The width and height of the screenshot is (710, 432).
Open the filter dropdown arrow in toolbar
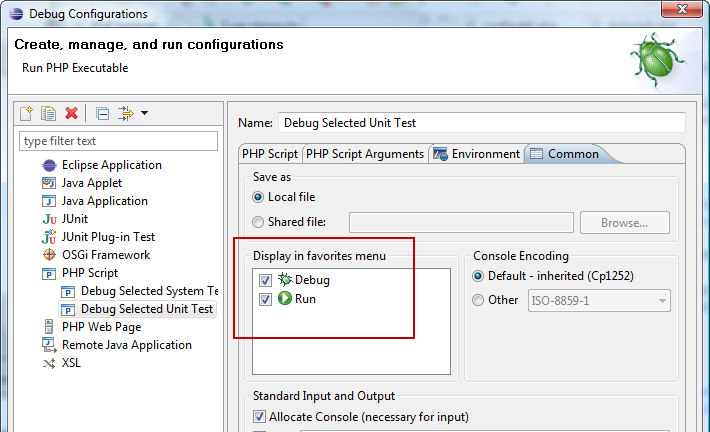click(x=144, y=113)
